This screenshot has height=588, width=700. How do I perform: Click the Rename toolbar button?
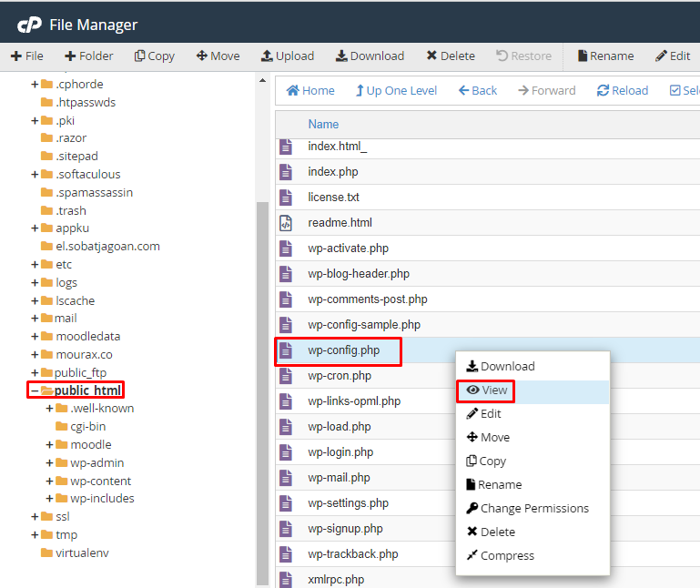(x=606, y=56)
